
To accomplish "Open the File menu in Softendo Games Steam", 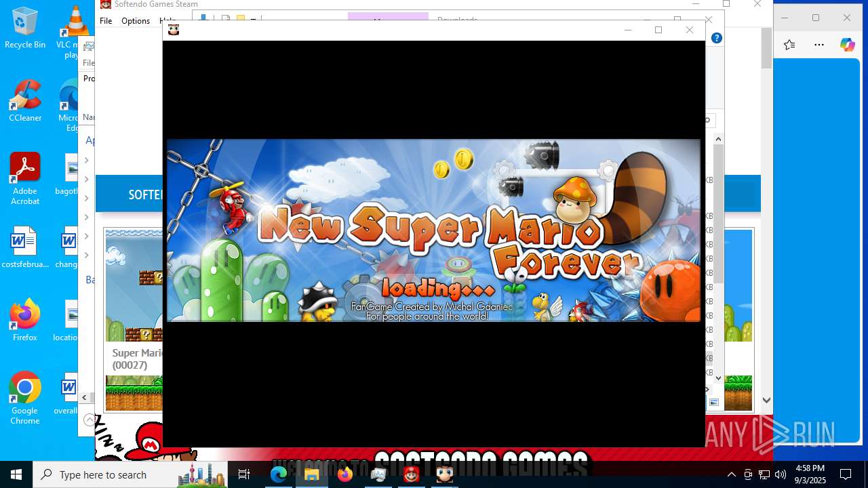I will (106, 21).
